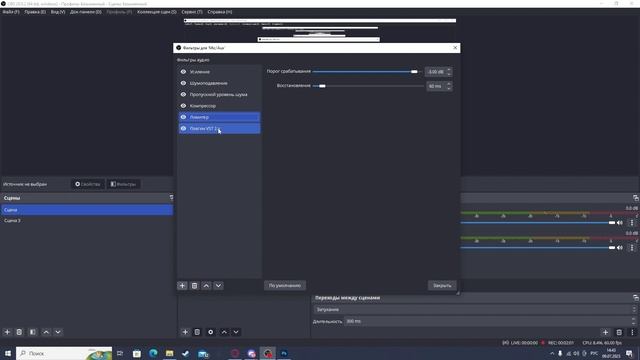Select the Компрессор filter row
The width and height of the screenshot is (640, 360).
tap(220, 106)
